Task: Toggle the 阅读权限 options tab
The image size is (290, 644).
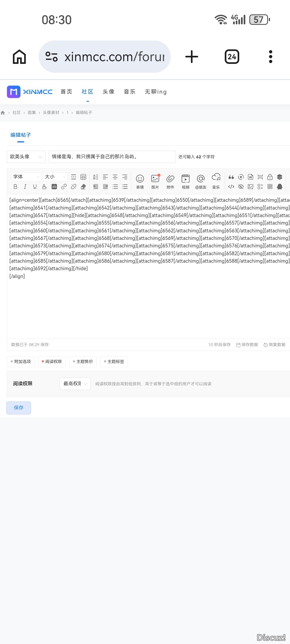Action: point(52,361)
